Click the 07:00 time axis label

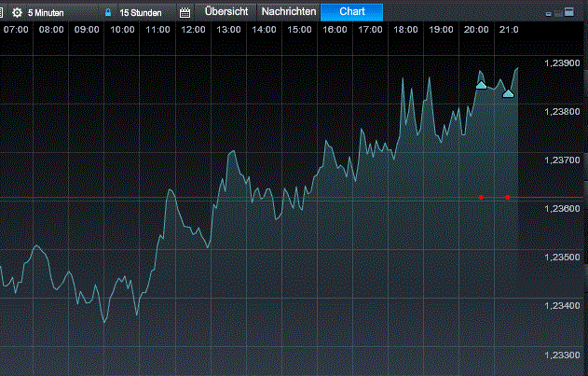[16, 30]
